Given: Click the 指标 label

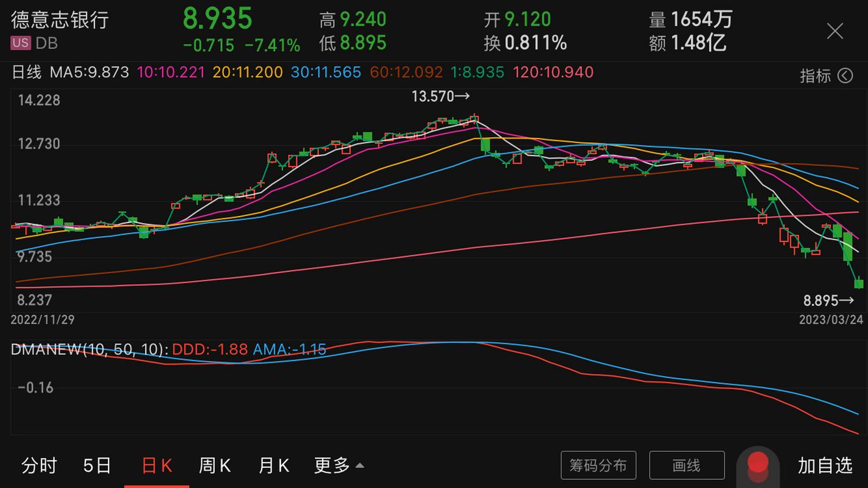Looking at the screenshot, I should [816, 76].
